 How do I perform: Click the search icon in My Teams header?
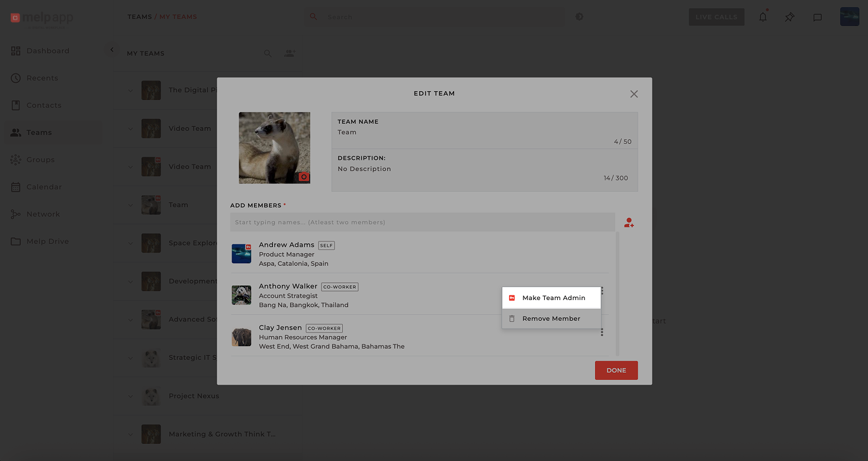(x=268, y=53)
